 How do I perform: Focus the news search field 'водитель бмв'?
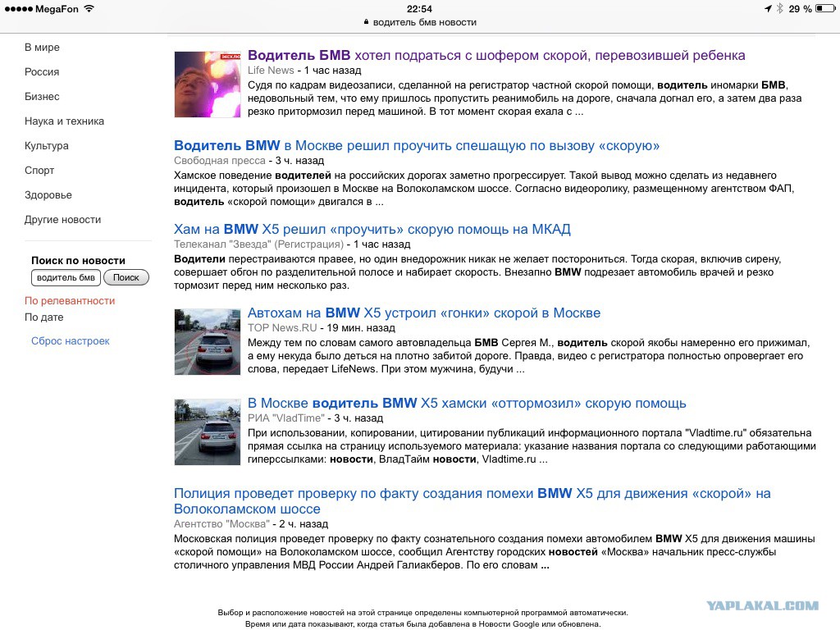(x=66, y=277)
